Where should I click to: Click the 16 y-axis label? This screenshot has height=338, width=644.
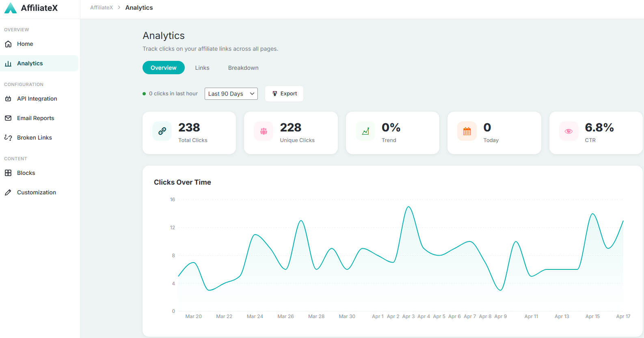pos(173,200)
